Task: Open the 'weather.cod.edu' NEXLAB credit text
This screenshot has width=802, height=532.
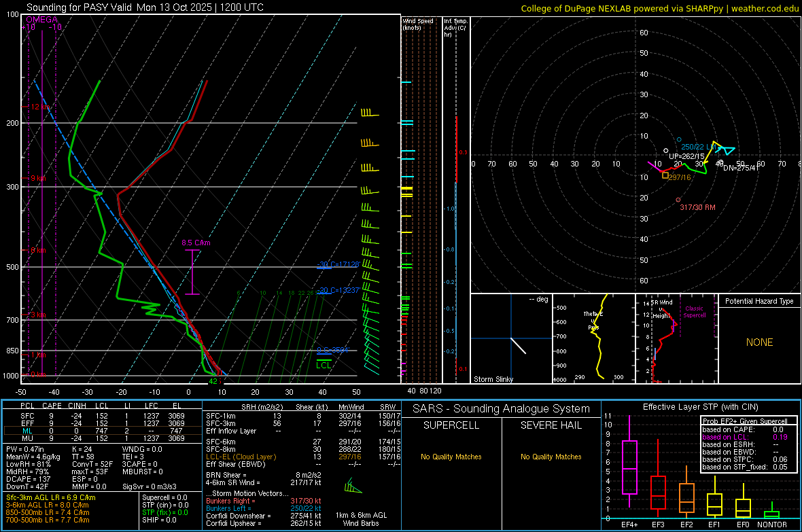Action: tap(765, 8)
